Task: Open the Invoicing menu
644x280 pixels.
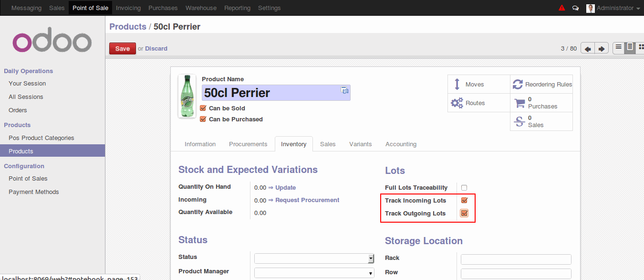Action: tap(128, 8)
